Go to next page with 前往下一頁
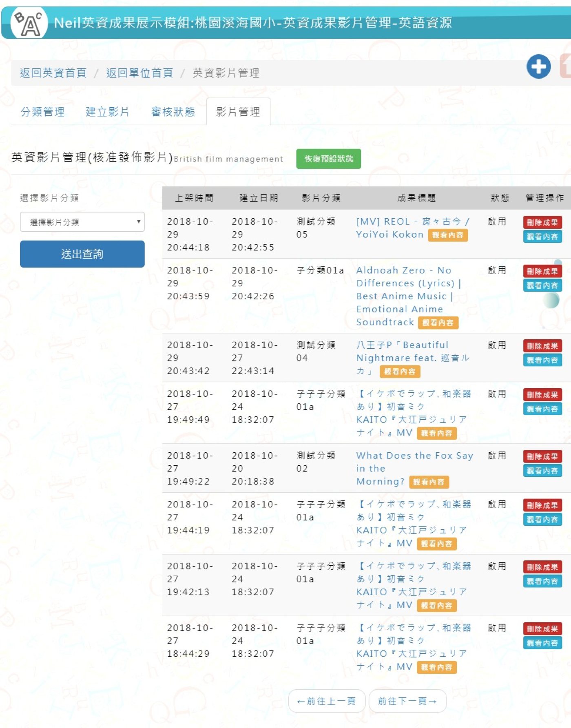 (407, 701)
